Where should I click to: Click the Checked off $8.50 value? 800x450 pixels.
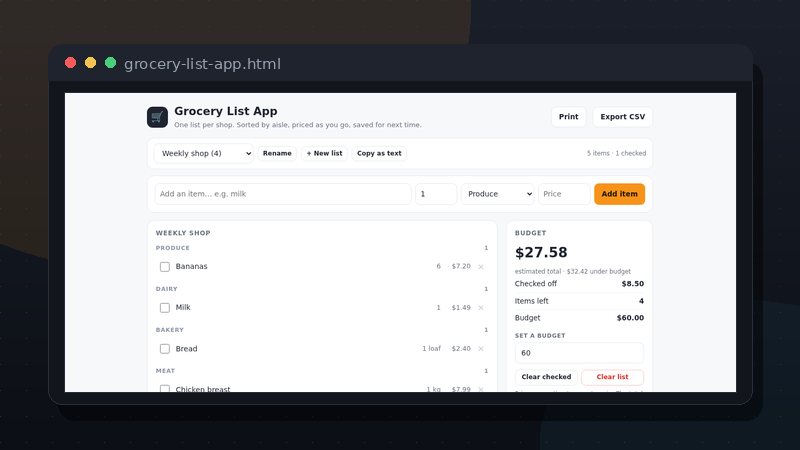(633, 284)
